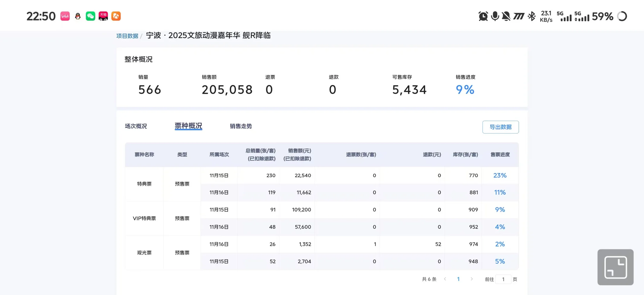The image size is (644, 295).
Task: Click the 23% progress value
Action: pyautogui.click(x=500, y=175)
